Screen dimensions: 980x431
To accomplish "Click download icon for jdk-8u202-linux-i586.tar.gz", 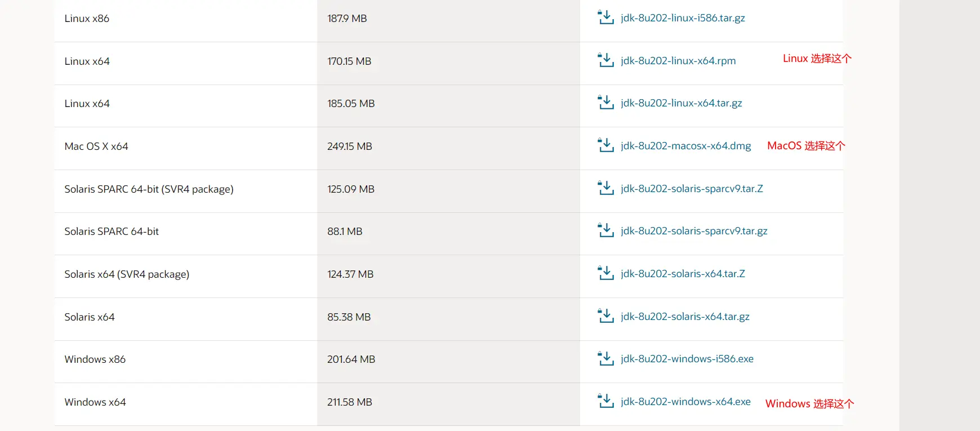I will [x=605, y=17].
